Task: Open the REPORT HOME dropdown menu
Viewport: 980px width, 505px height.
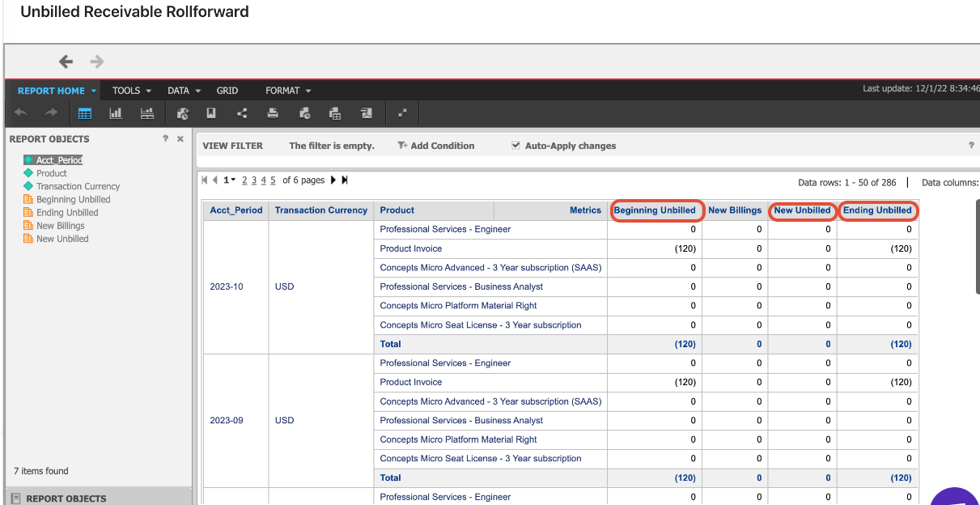Action: (57, 91)
